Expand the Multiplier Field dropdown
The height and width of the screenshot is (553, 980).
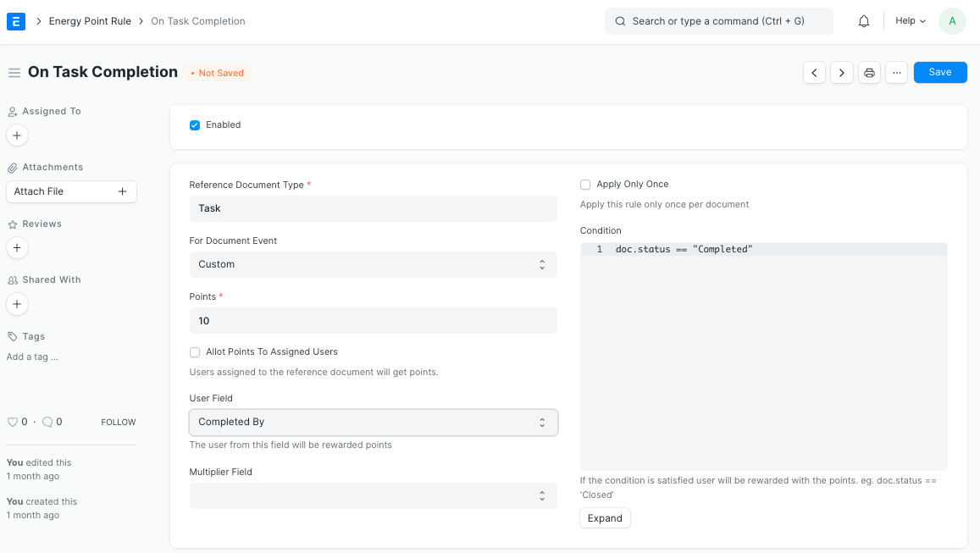[373, 495]
